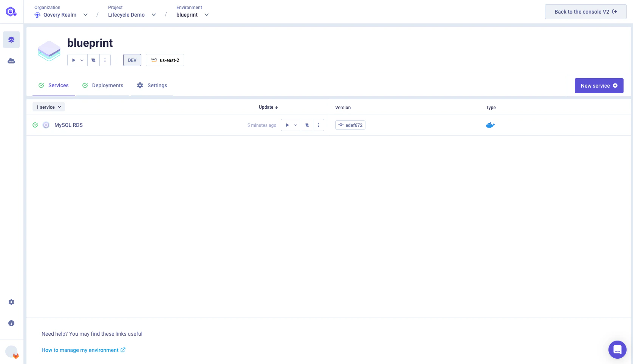The width and height of the screenshot is (633, 364).
Task: Switch to the Services tab
Action: (x=54, y=85)
